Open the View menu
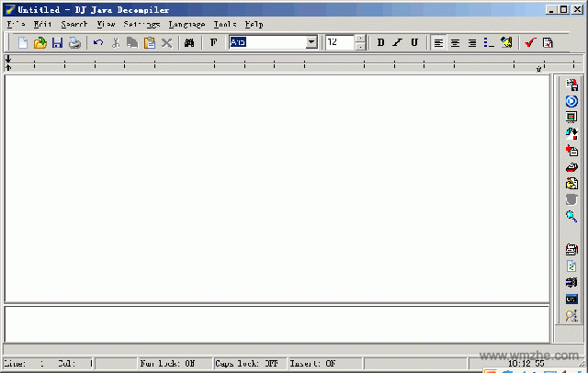588x373 pixels. [107, 25]
